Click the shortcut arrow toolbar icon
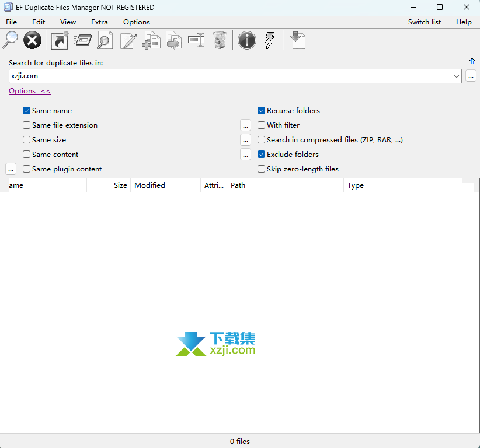480x448 pixels. [x=60, y=40]
